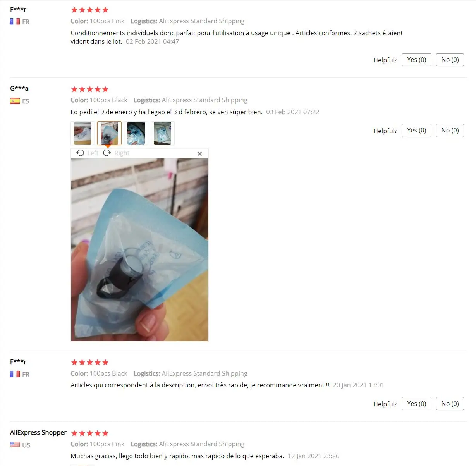Mark F***r's first review helpful with Yes

(416, 60)
